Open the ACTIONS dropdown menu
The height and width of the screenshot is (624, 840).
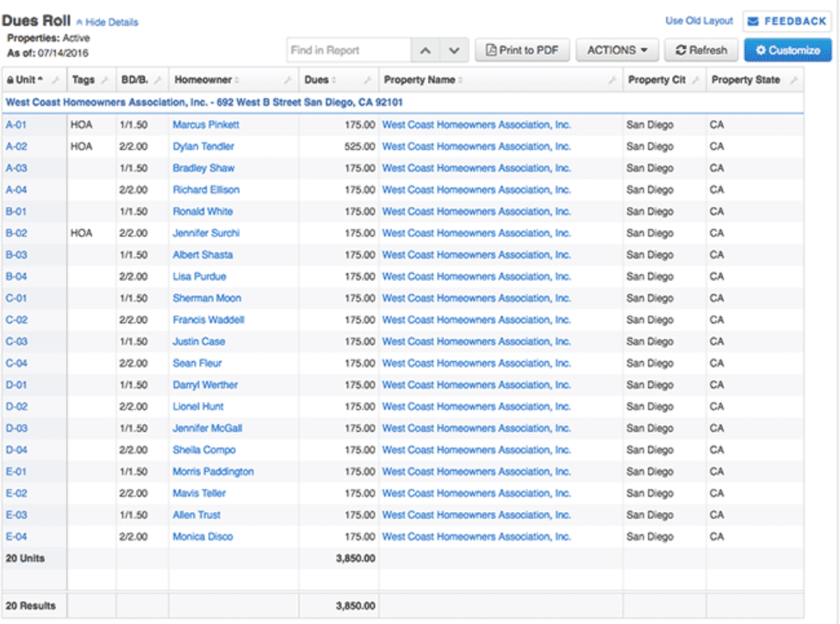(x=617, y=51)
